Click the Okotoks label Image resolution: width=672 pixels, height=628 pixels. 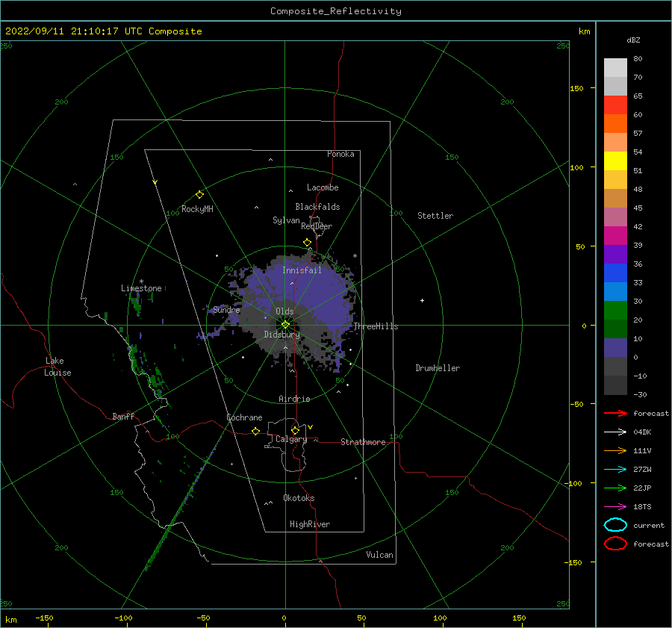[299, 498]
